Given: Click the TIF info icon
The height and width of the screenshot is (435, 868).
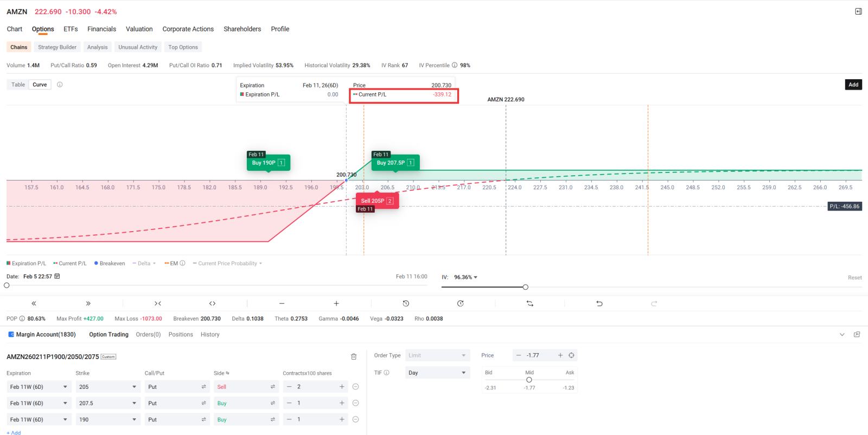Looking at the screenshot, I should [x=387, y=373].
